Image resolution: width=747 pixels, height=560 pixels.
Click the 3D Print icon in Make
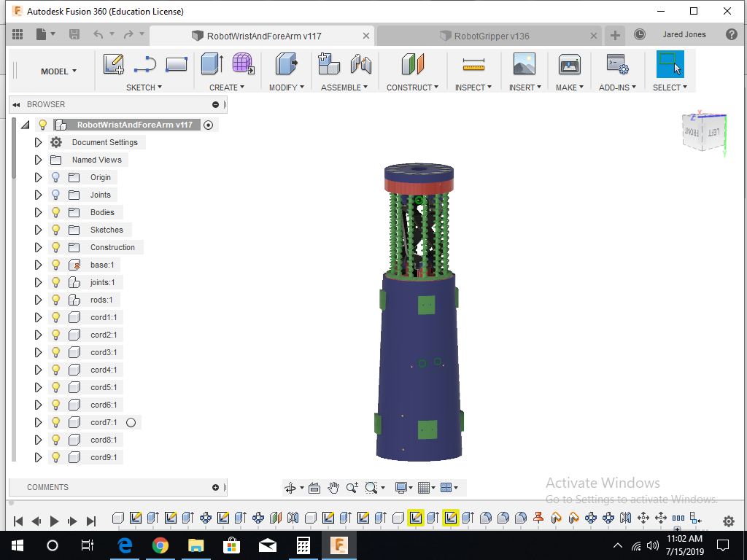click(569, 64)
